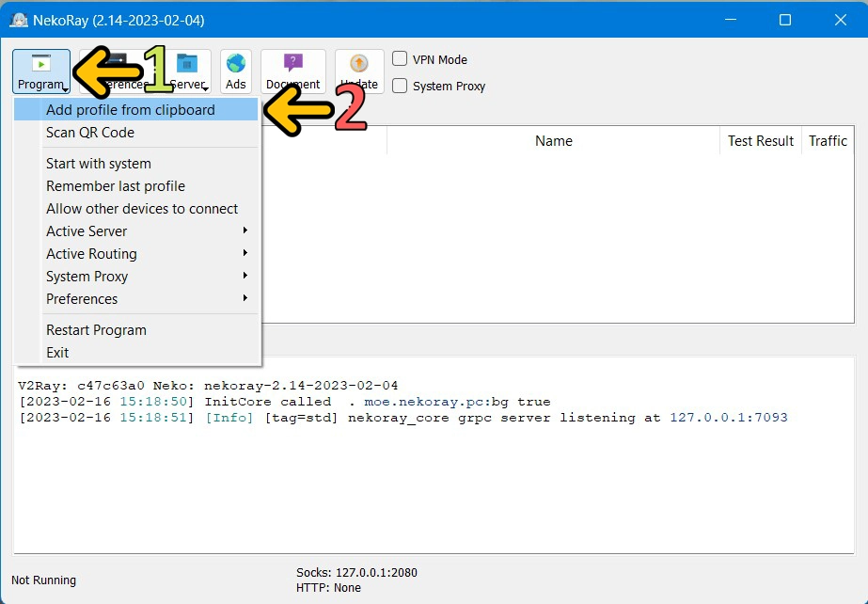This screenshot has width=868, height=604.
Task: Click Exit at the bottom of the menu
Action: pos(57,352)
